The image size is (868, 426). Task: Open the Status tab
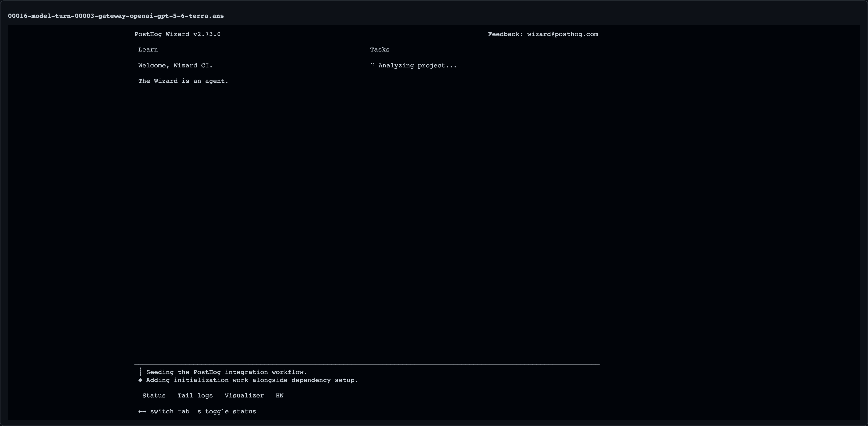[154, 396]
